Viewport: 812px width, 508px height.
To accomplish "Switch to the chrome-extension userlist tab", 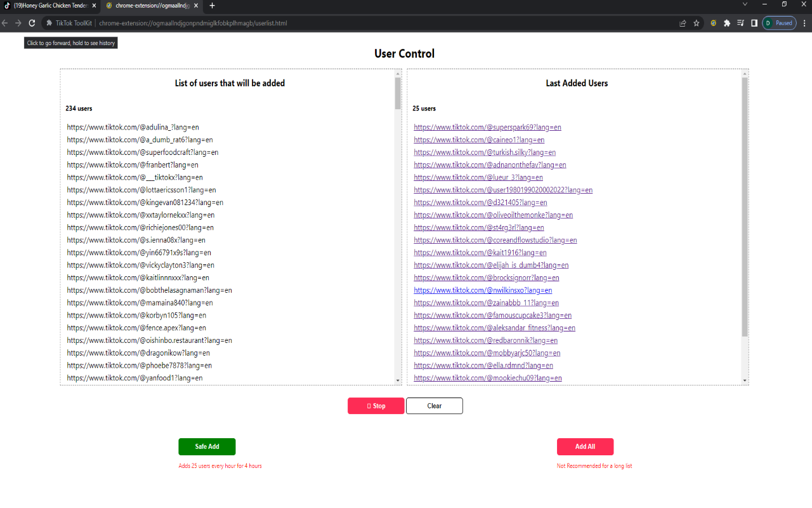I will point(152,5).
